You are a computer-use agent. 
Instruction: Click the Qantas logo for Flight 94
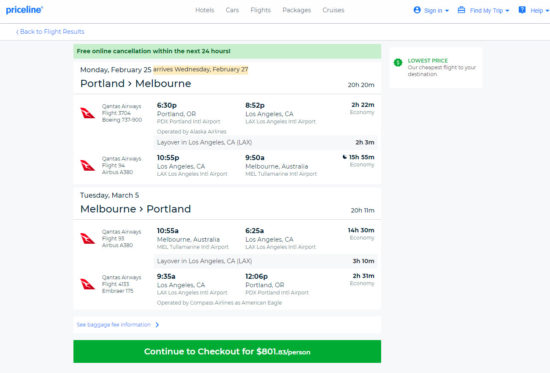(x=87, y=165)
